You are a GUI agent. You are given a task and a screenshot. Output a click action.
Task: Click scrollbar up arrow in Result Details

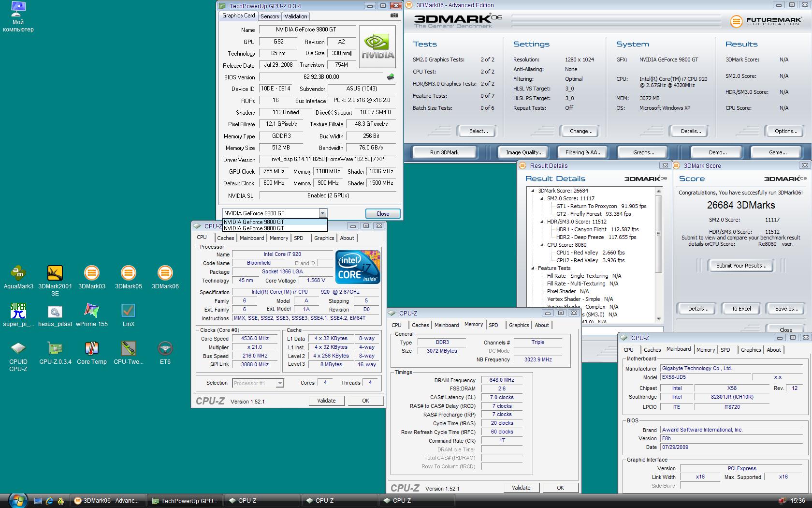point(658,191)
